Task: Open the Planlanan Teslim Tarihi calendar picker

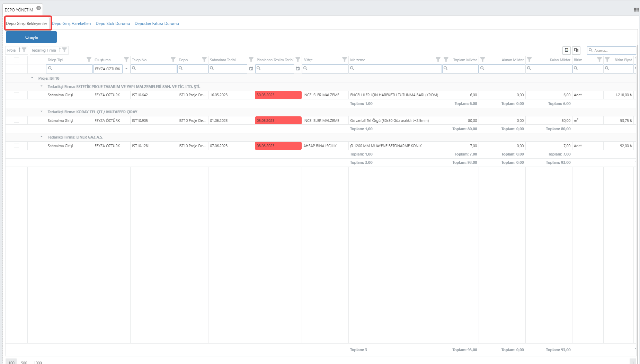Action: 298,69
